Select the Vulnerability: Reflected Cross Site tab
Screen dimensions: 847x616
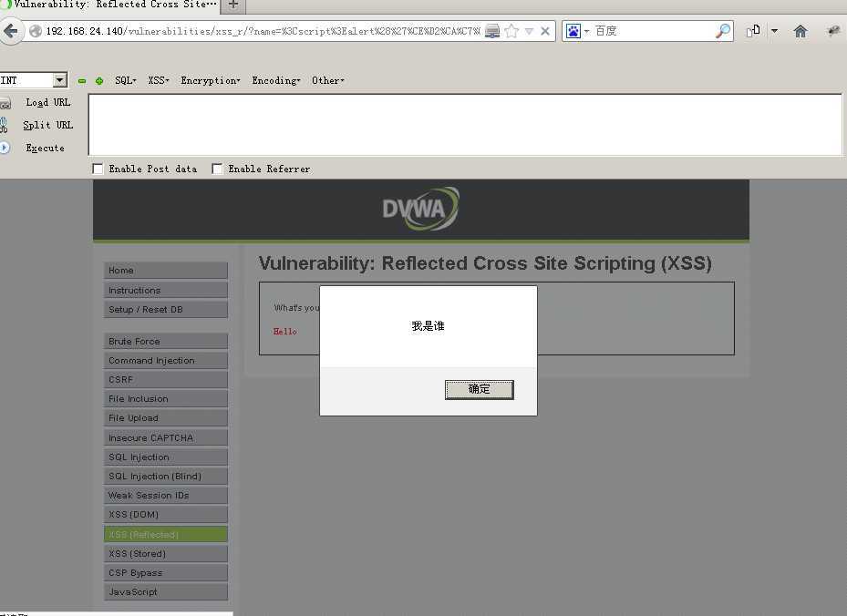(110, 5)
